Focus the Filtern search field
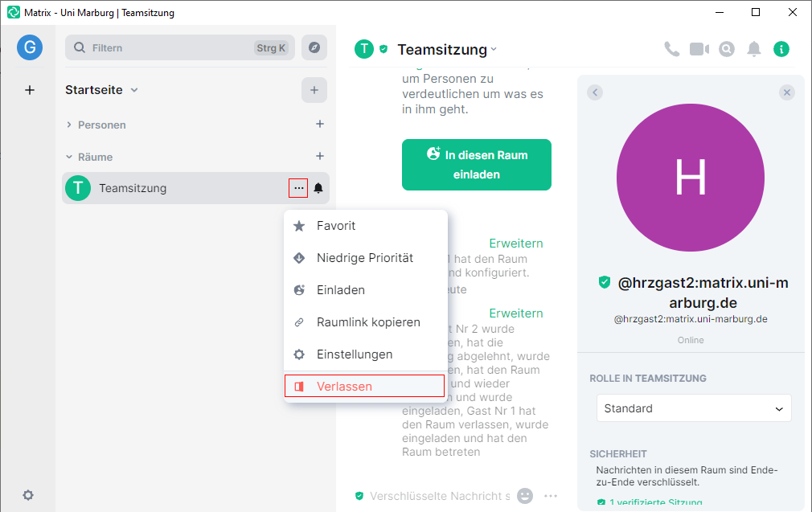Viewport: 812px width, 512px height. 180,47
